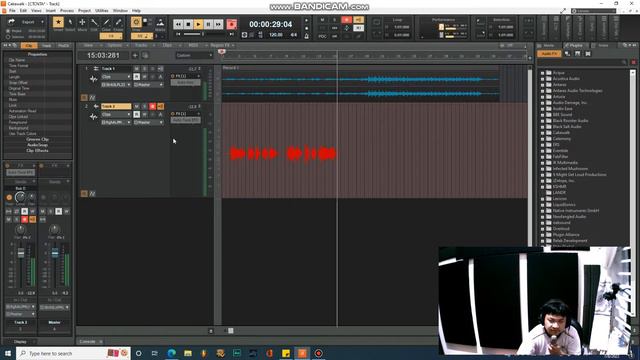
Task: Mute Track 2 in track pane
Action: [136, 106]
